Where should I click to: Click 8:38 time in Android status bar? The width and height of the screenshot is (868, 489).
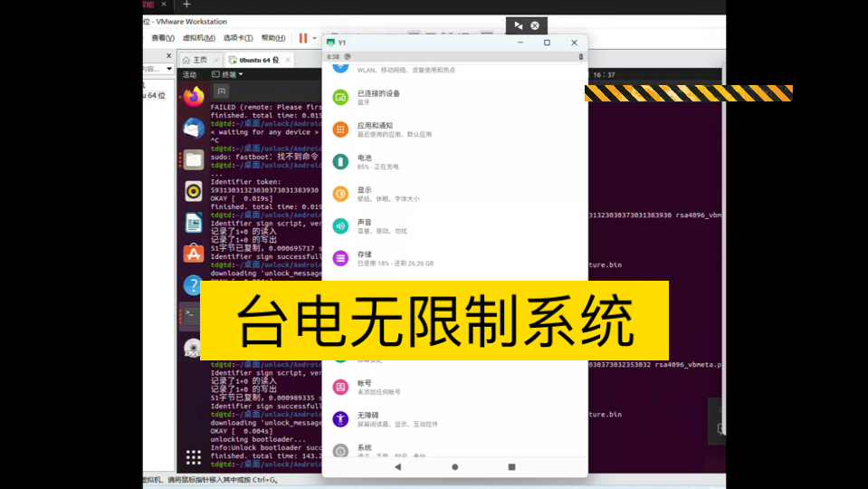click(x=333, y=57)
